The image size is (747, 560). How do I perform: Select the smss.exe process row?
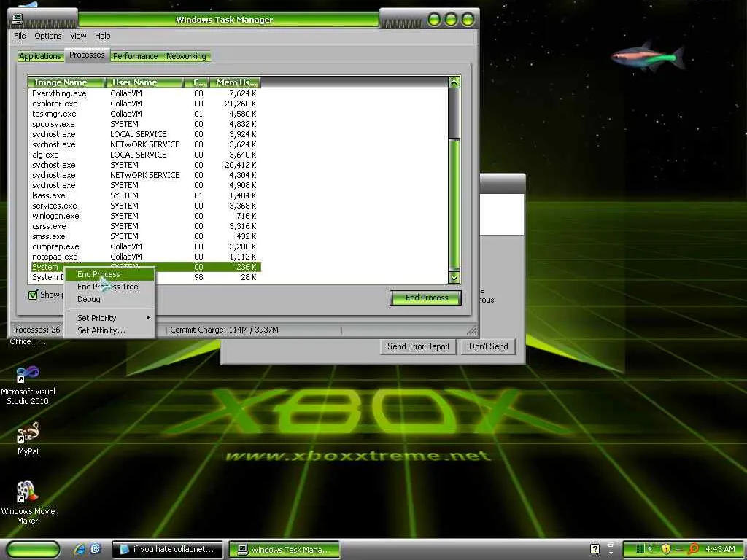point(144,236)
